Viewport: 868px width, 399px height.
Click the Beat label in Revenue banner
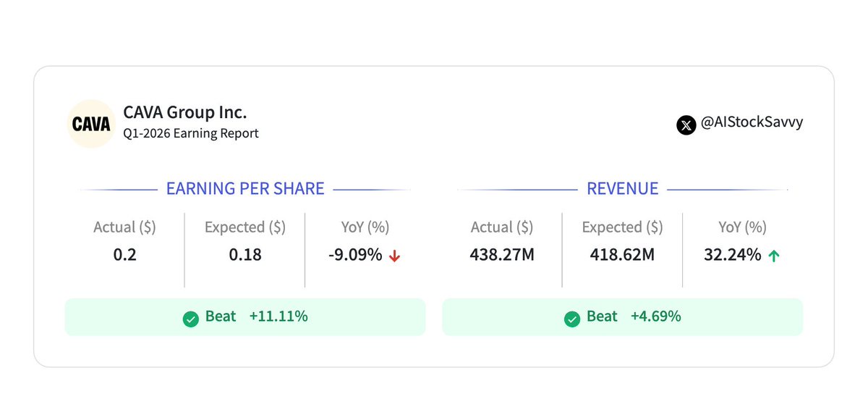[602, 316]
